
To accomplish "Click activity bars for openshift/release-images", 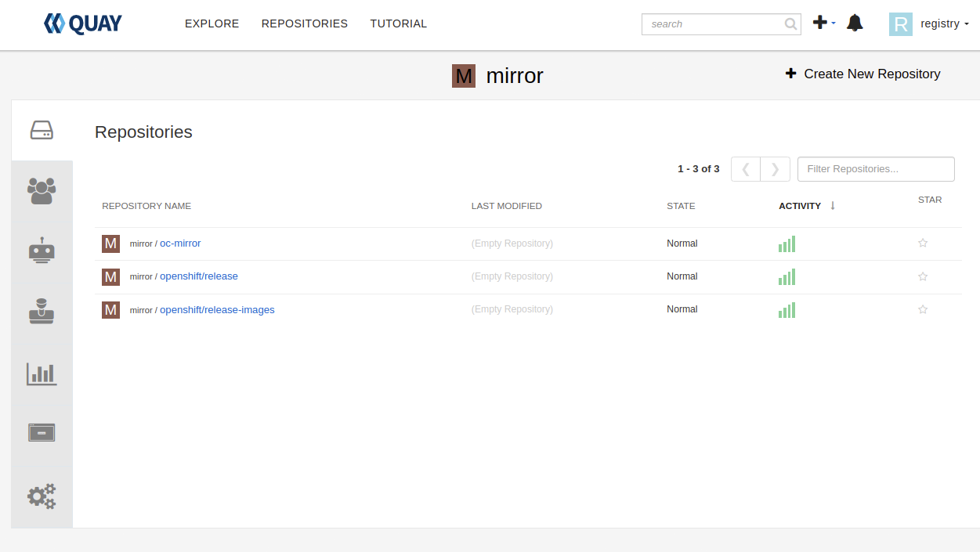I will click(x=787, y=309).
